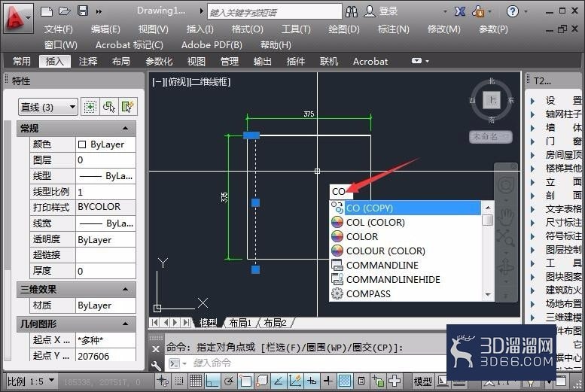Open the Autodesk Exchange X icon
The width and height of the screenshot is (585, 392).
tap(459, 11)
